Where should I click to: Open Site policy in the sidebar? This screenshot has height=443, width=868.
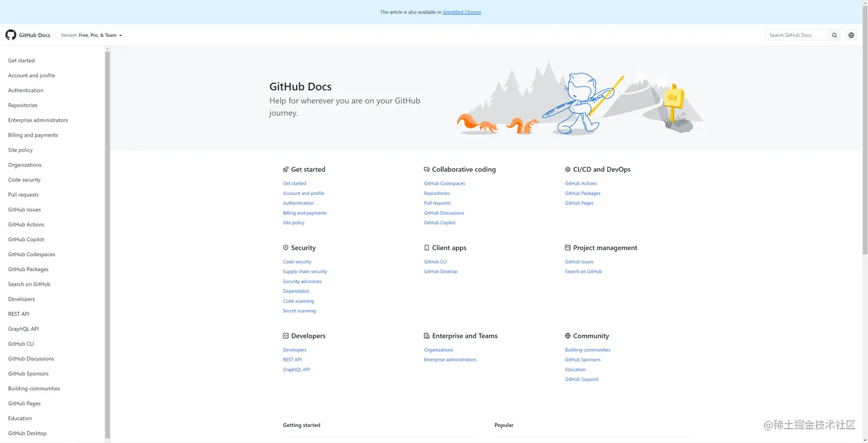[21, 150]
